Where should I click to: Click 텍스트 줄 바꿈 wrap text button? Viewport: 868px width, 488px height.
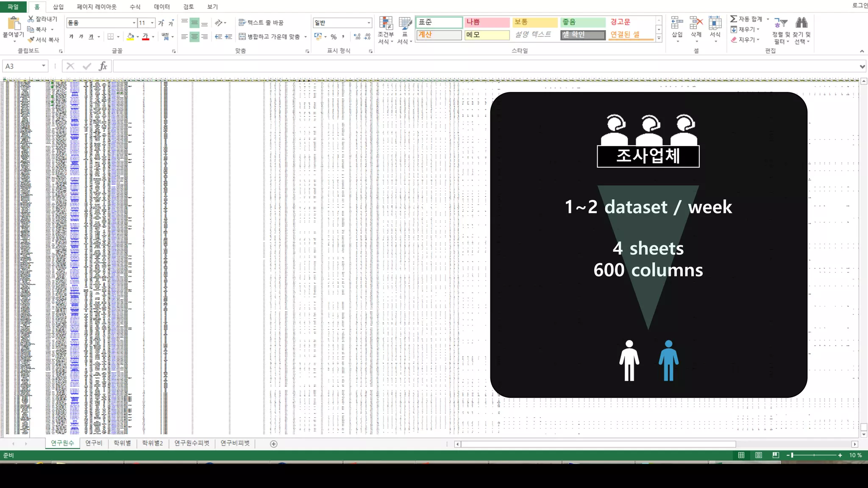coord(261,23)
